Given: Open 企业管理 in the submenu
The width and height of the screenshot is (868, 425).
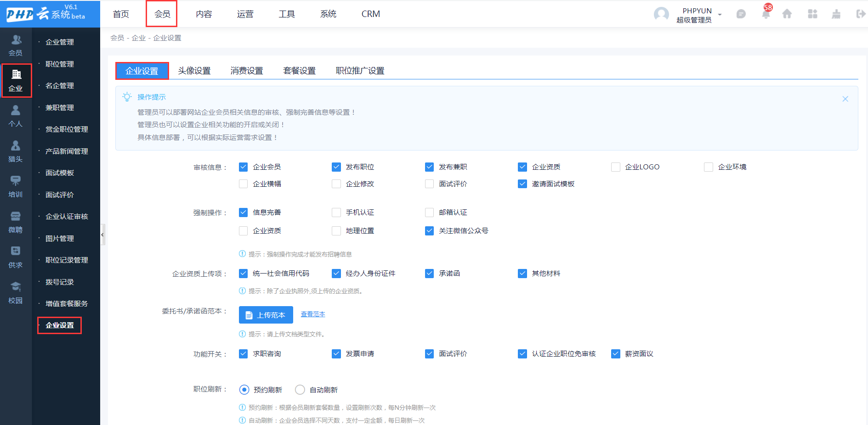Looking at the screenshot, I should (60, 42).
